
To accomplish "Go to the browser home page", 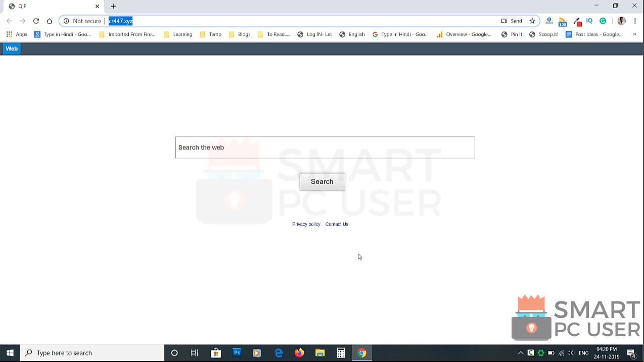I will click(50, 21).
